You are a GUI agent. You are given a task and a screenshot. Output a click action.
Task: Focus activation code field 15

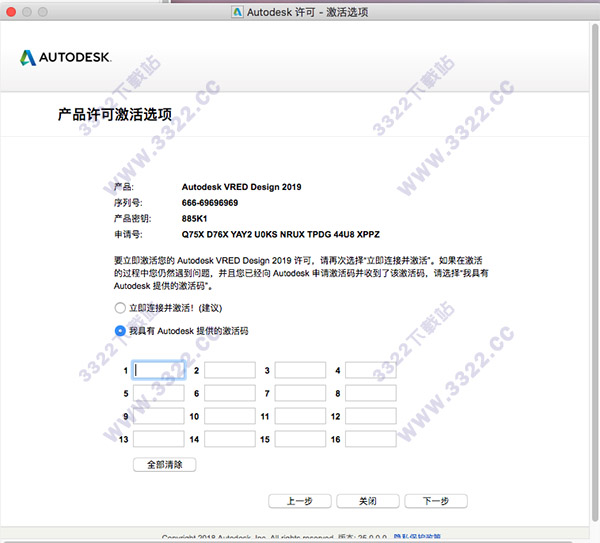pos(300,439)
